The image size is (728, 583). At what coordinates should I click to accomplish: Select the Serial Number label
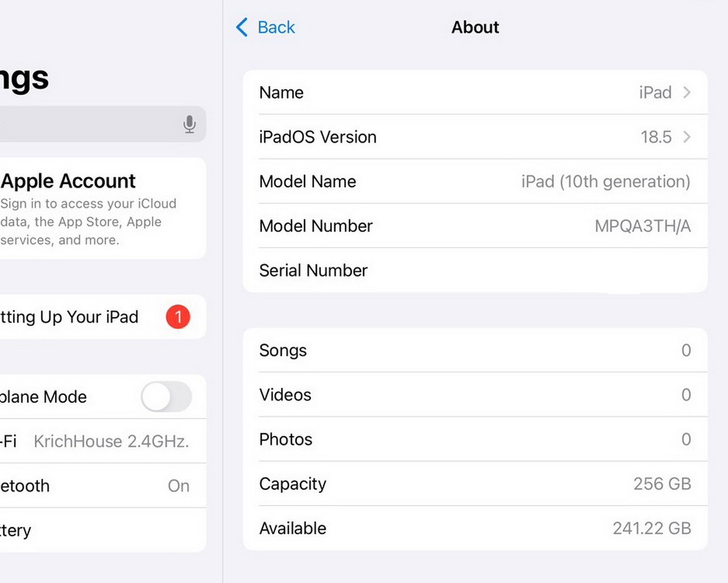313,270
